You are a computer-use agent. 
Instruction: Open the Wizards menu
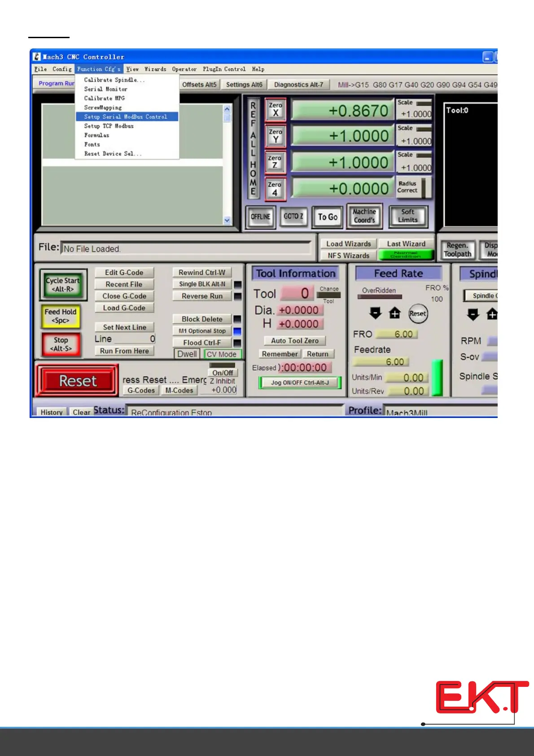click(155, 69)
